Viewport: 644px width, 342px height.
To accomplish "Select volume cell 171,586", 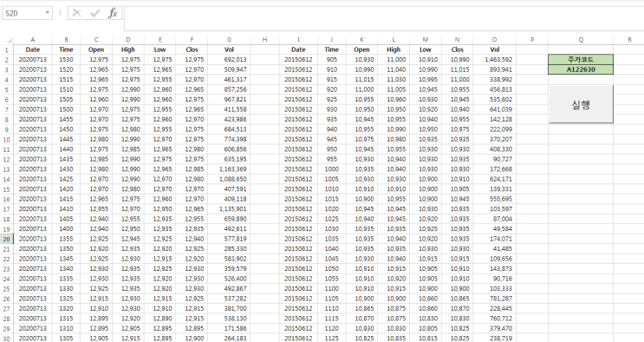I will tap(229, 328).
